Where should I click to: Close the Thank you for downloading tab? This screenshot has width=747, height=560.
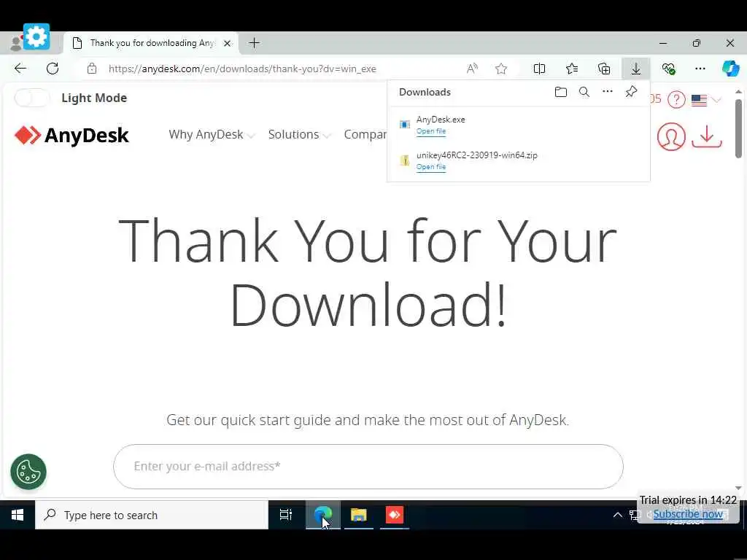(228, 43)
